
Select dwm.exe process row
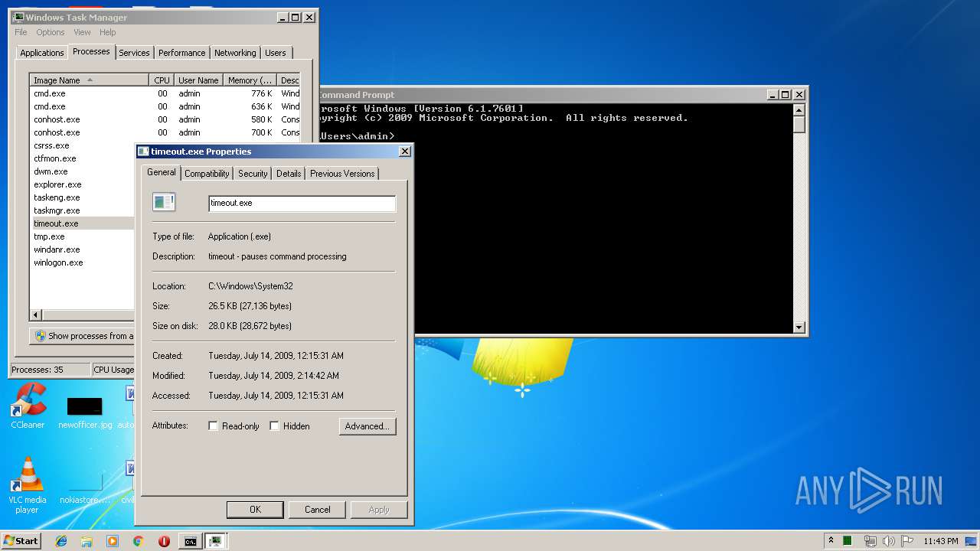pyautogui.click(x=83, y=171)
